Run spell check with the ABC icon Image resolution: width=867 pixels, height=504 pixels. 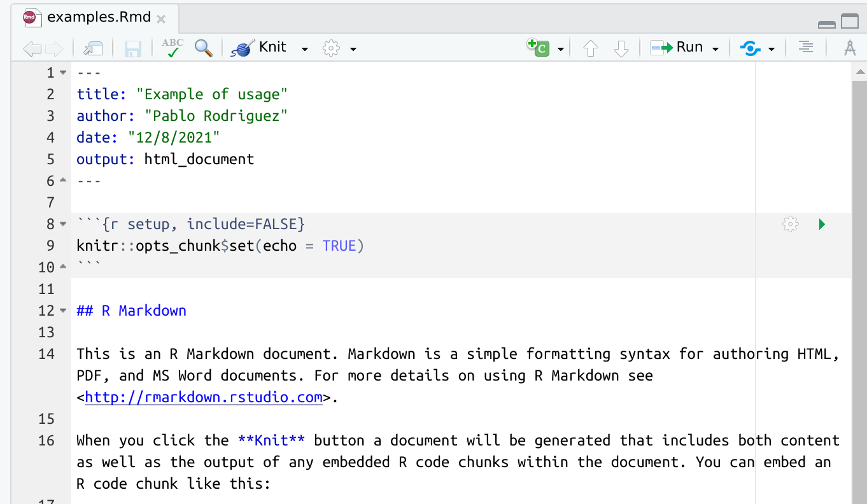[x=172, y=48]
